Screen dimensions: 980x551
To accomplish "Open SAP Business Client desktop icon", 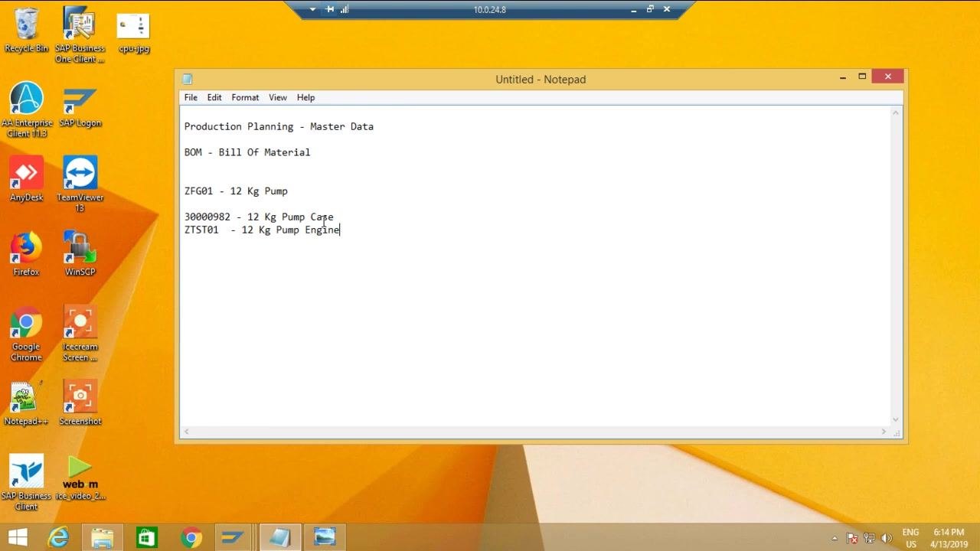I will tap(26, 482).
